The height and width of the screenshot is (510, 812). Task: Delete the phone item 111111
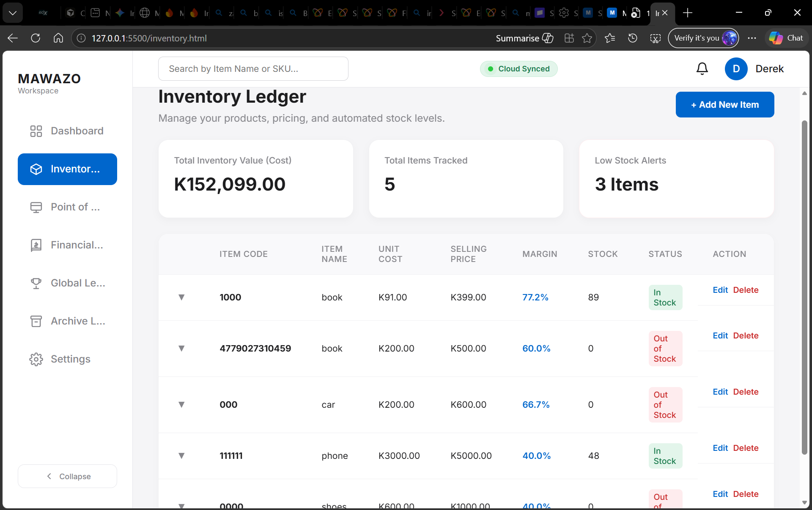(x=746, y=448)
